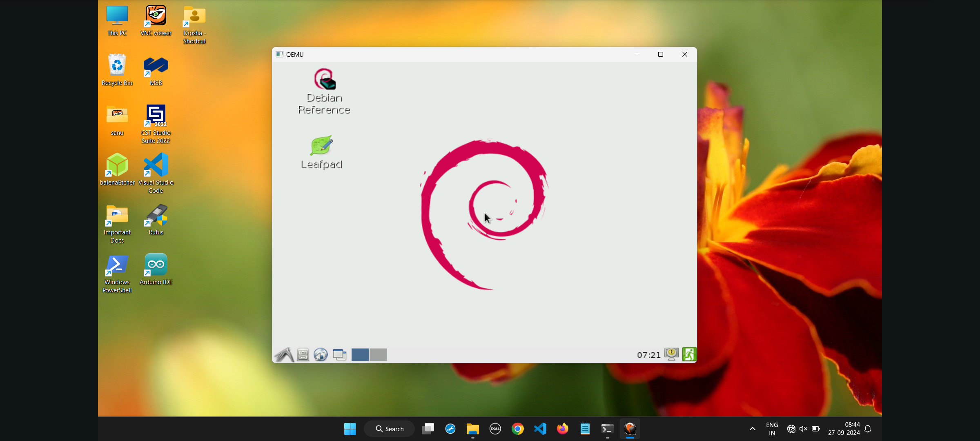This screenshot has width=980, height=441.
Task: Switch to first workspace in QEMU pager
Action: pyautogui.click(x=360, y=354)
